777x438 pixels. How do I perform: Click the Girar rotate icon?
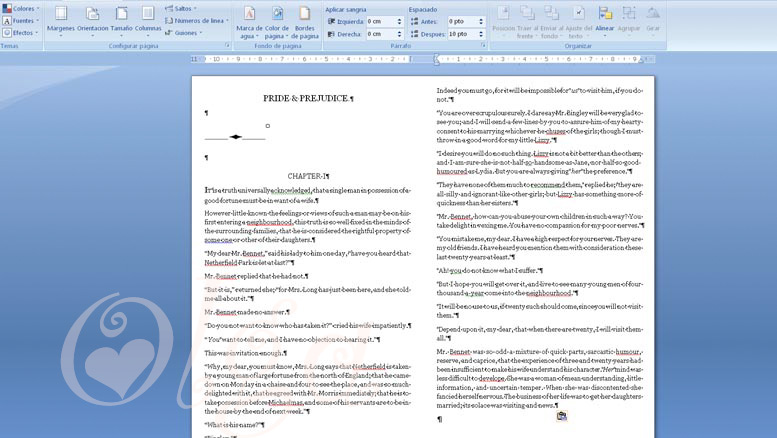click(x=653, y=14)
